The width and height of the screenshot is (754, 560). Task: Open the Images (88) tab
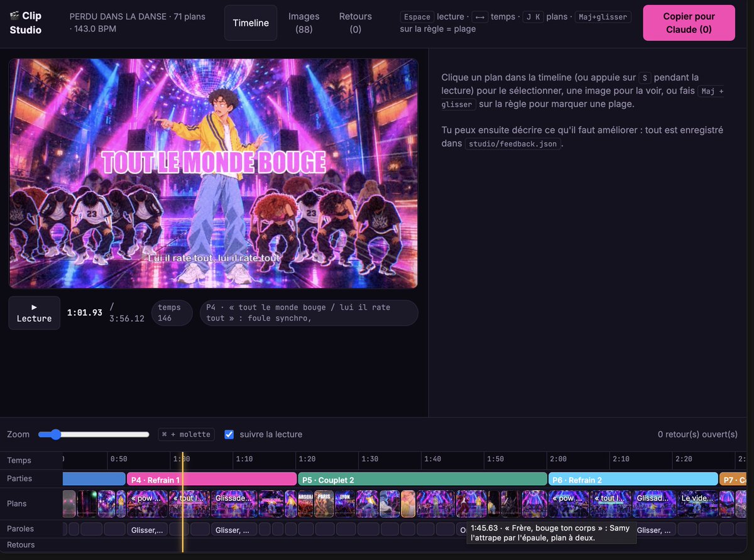tap(304, 23)
